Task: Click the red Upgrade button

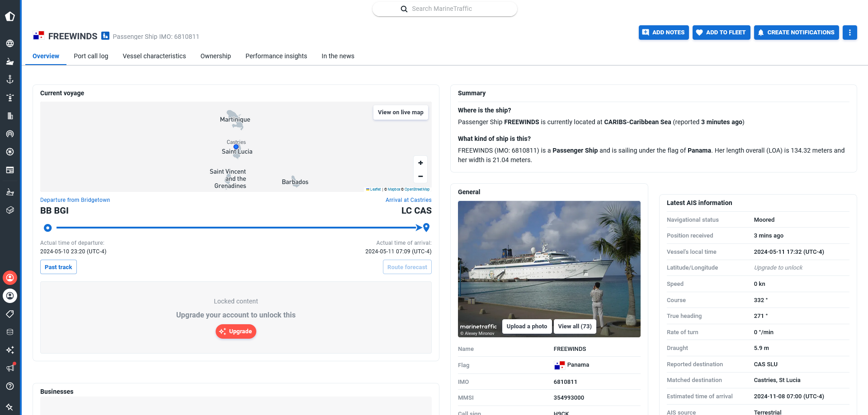Action: pyautogui.click(x=236, y=331)
